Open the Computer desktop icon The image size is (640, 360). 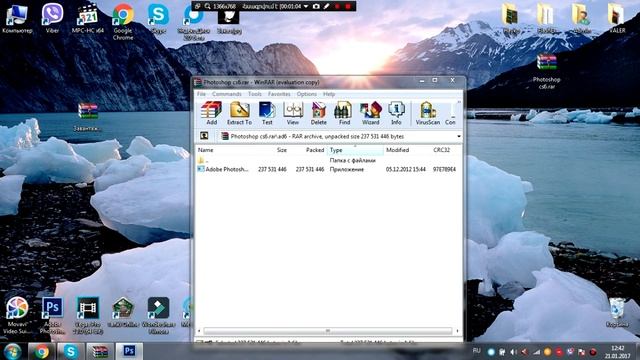coord(17,18)
